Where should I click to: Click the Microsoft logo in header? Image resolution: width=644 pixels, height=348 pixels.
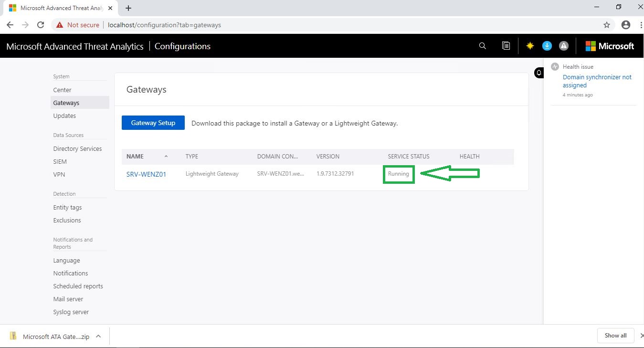click(610, 46)
